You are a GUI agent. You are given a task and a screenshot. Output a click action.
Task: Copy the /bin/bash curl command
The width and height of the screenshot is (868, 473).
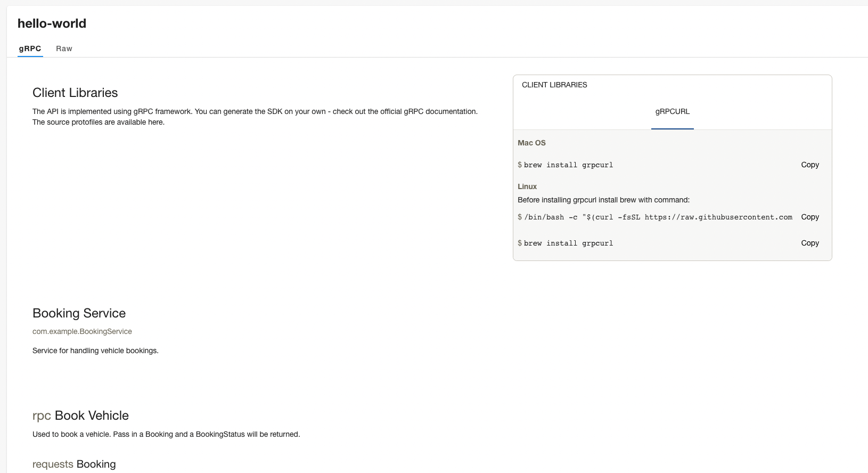(810, 217)
